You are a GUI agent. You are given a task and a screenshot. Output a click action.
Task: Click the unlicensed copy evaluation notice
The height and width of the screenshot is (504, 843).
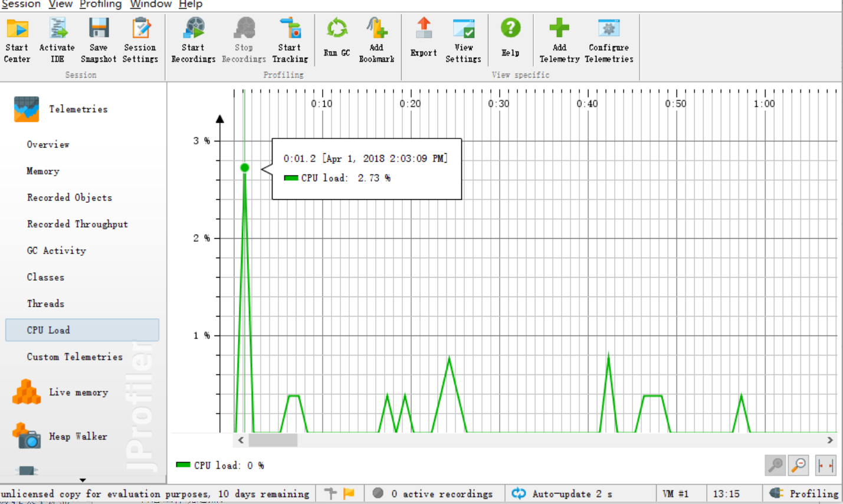155,494
